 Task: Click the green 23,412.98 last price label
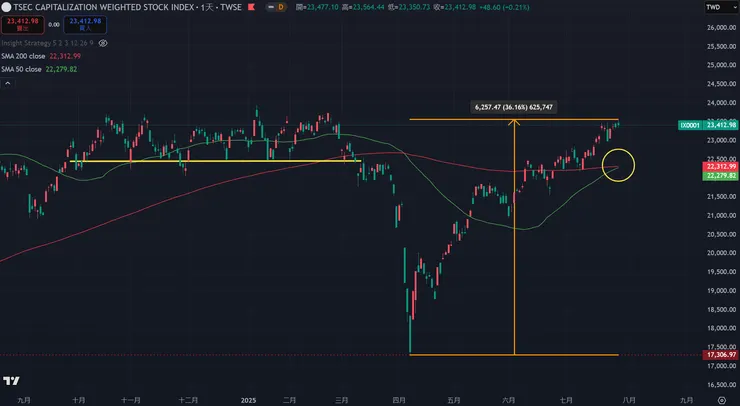tap(721, 125)
